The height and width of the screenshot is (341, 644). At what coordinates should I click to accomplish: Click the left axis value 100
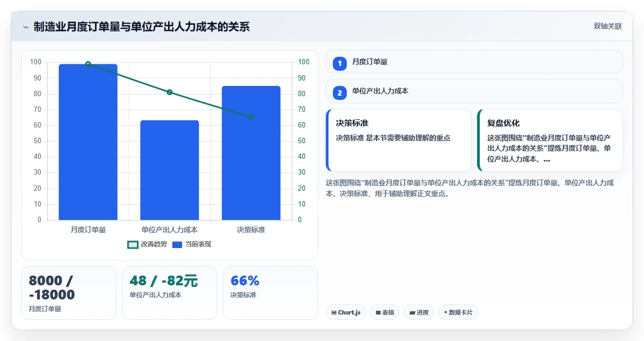36,62
